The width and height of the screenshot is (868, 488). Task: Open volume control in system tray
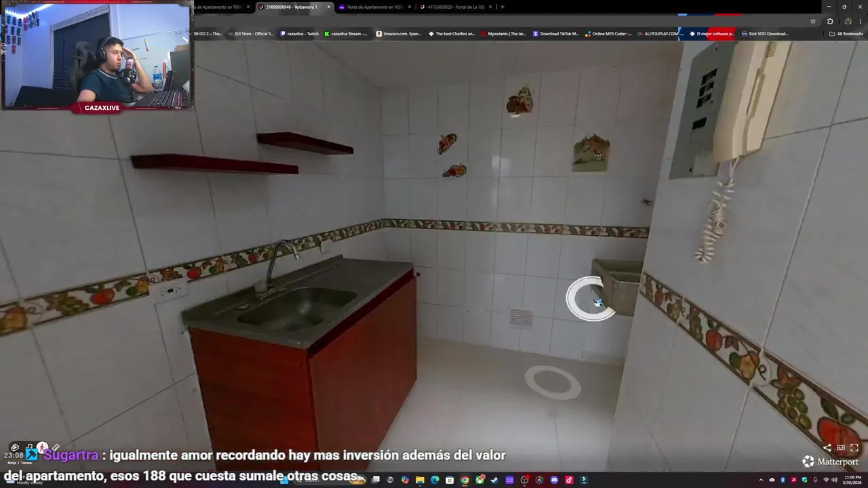tap(835, 480)
